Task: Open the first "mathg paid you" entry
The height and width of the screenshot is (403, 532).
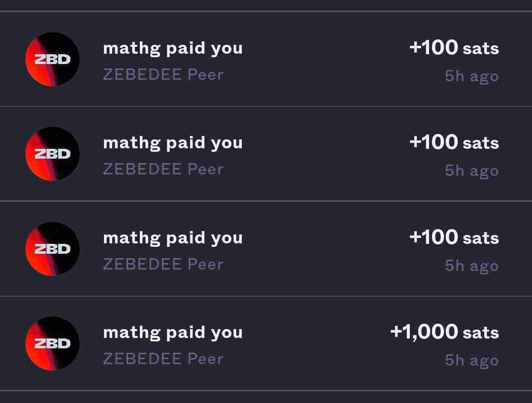Action: click(x=172, y=48)
